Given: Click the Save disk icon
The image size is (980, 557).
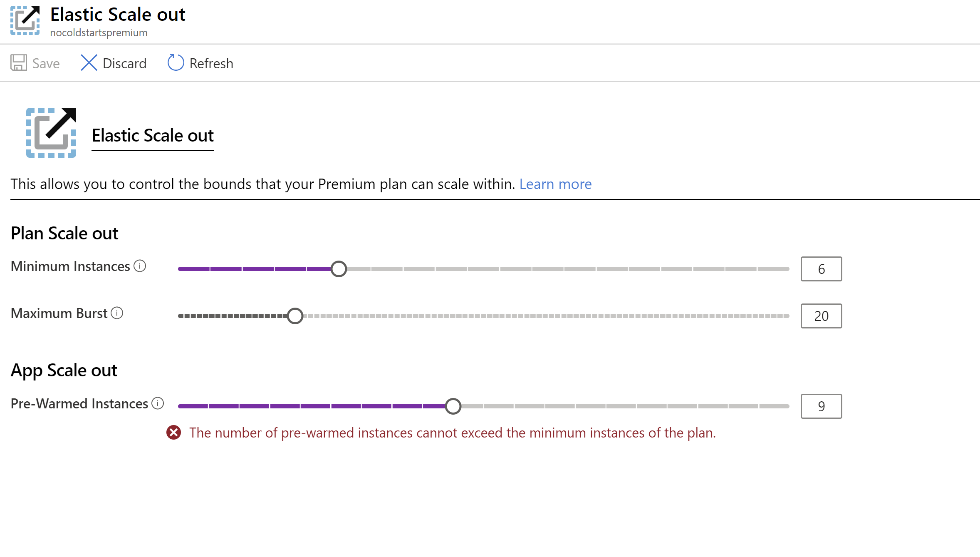Looking at the screenshot, I should [19, 63].
